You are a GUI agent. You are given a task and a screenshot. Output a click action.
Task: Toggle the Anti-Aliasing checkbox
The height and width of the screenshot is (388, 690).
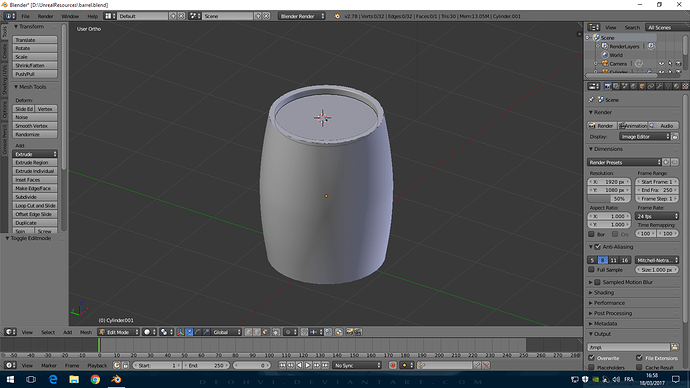598,247
